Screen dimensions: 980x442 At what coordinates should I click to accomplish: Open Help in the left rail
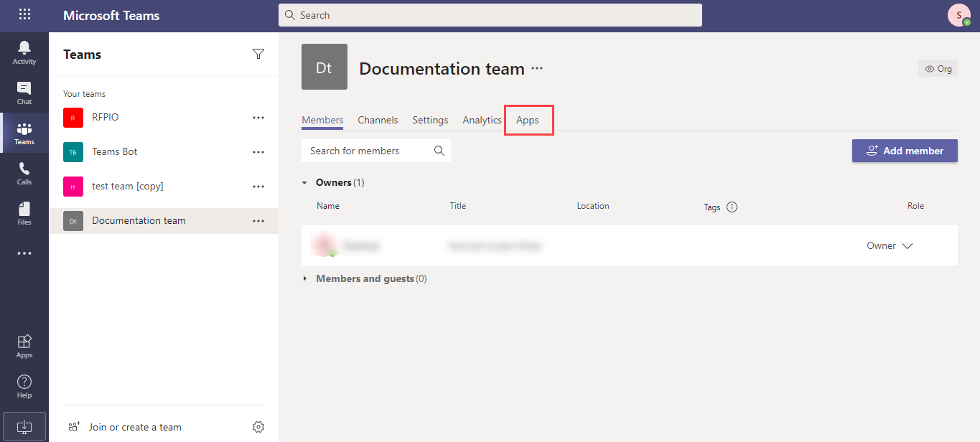(x=24, y=386)
